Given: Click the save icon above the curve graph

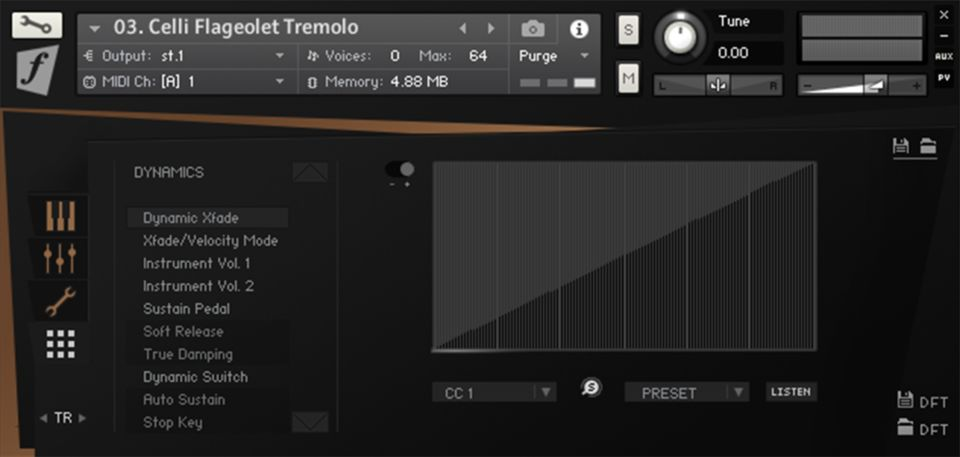Looking at the screenshot, I should [901, 147].
